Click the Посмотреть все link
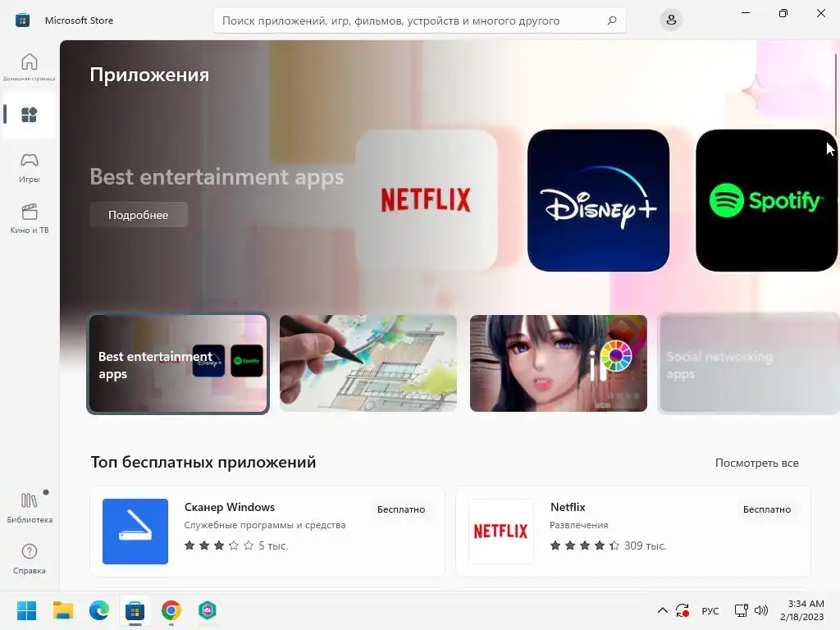840x630 pixels. click(756, 463)
